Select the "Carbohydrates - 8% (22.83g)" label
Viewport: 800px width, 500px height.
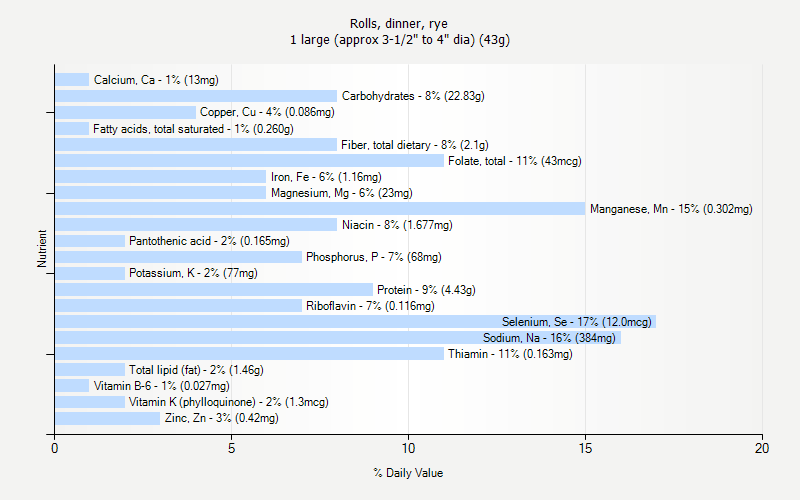click(413, 96)
